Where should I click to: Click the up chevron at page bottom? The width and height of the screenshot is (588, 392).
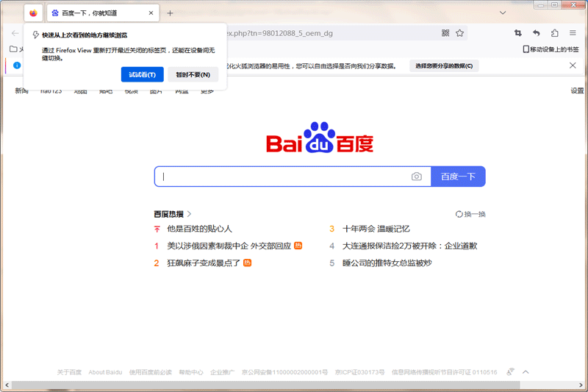pyautogui.click(x=526, y=372)
